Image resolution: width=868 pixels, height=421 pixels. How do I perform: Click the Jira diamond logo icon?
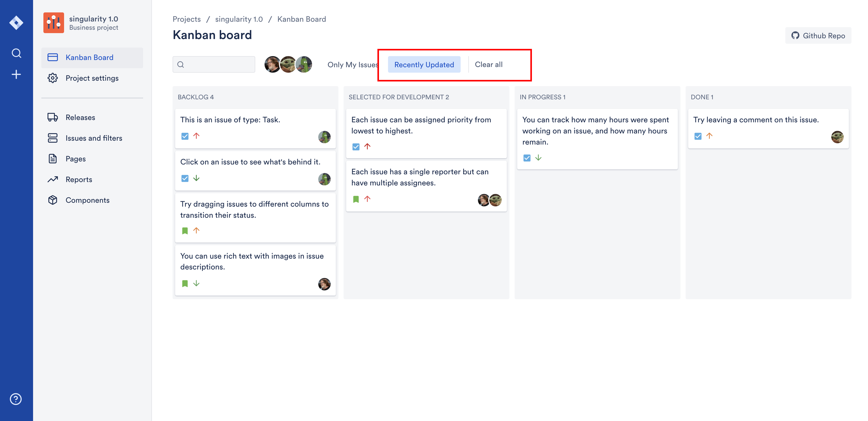coord(16,22)
